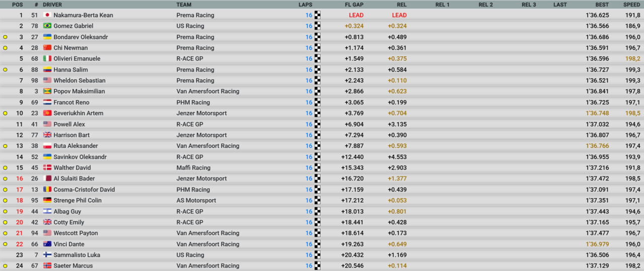The image size is (644, 271).
Task: Click the checkered flag in Olivieri Emanuele's row
Action: point(317,59)
